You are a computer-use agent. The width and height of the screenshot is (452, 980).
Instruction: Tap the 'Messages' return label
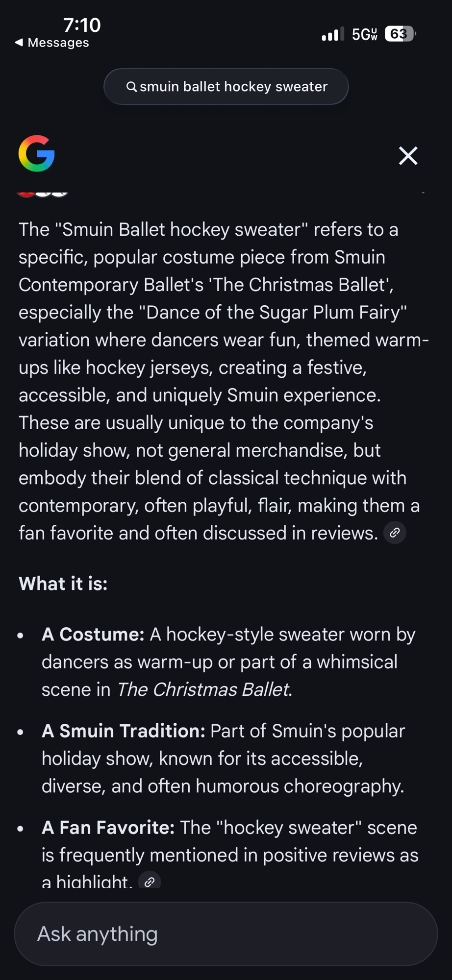coord(58,43)
